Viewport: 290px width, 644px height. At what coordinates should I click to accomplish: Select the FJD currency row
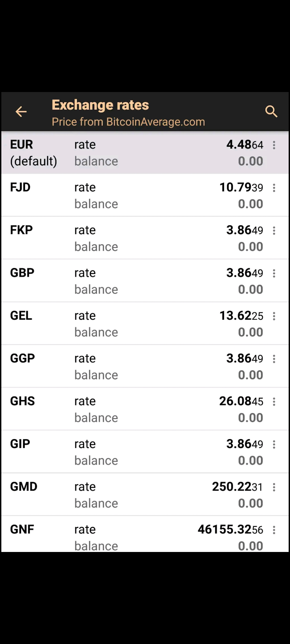coord(145,195)
